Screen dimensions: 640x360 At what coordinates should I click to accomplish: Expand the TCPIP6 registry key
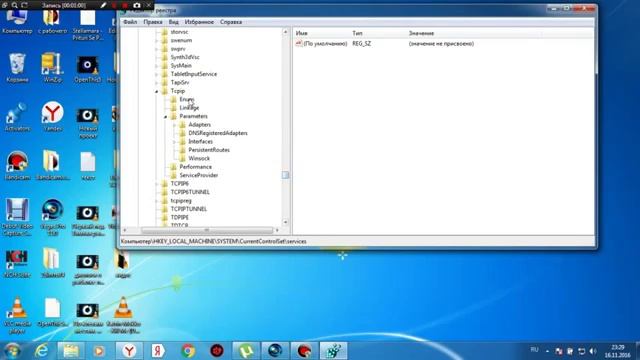click(157, 184)
